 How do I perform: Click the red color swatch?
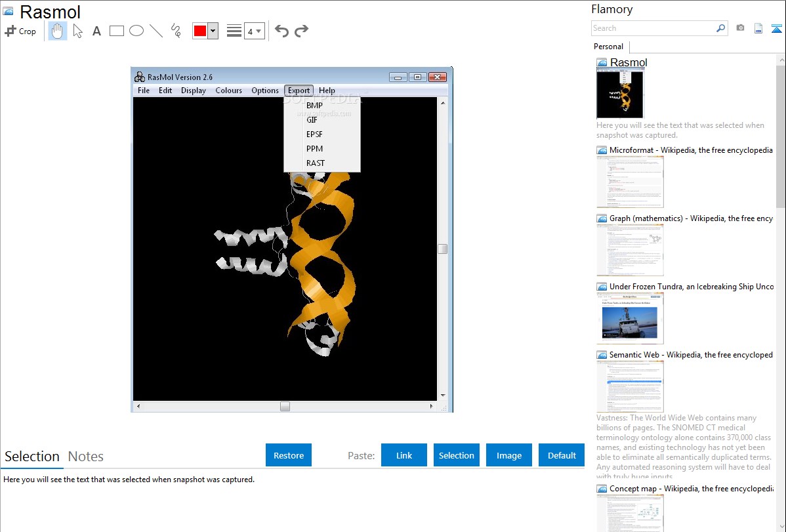[200, 31]
